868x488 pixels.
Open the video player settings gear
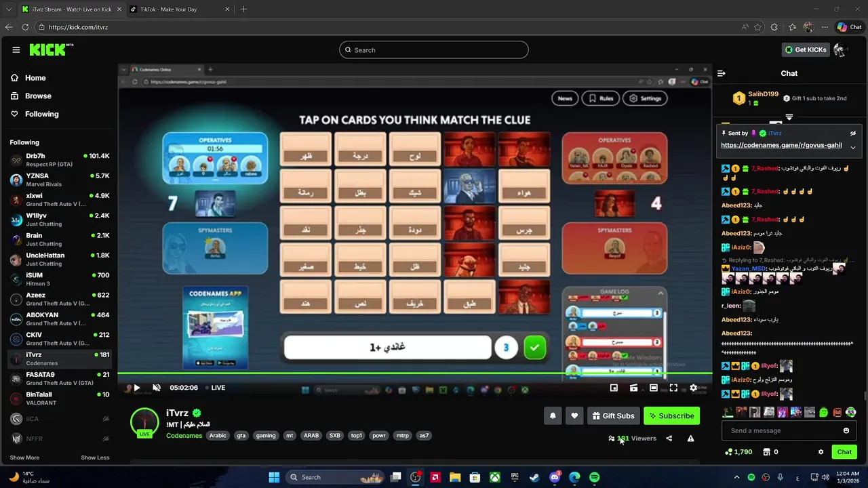coord(693,388)
